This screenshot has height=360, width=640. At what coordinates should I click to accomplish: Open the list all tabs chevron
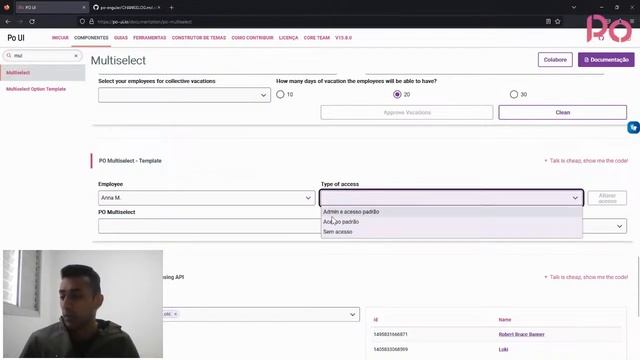pyautogui.click(x=573, y=7)
